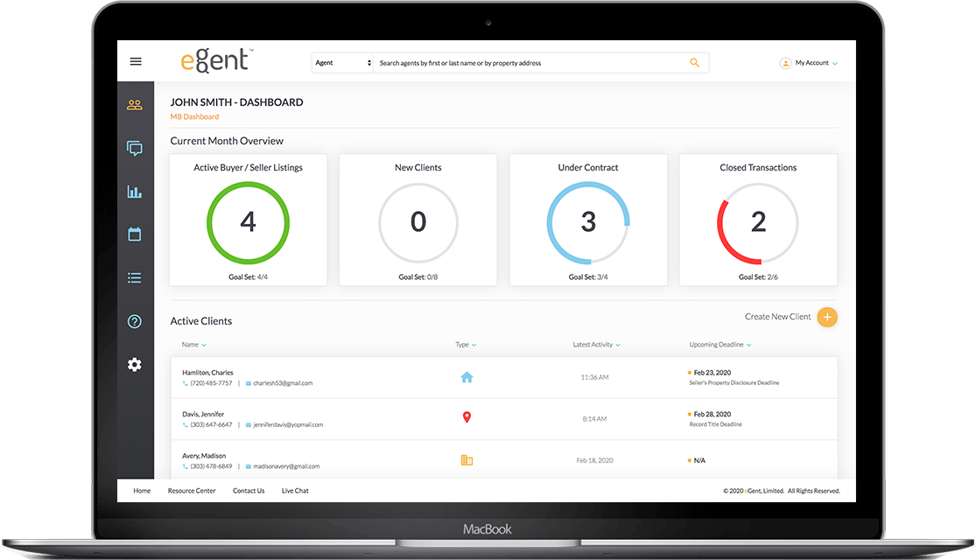The height and width of the screenshot is (560, 976).
Task: Open Live Chat from the footer menu
Action: [295, 490]
